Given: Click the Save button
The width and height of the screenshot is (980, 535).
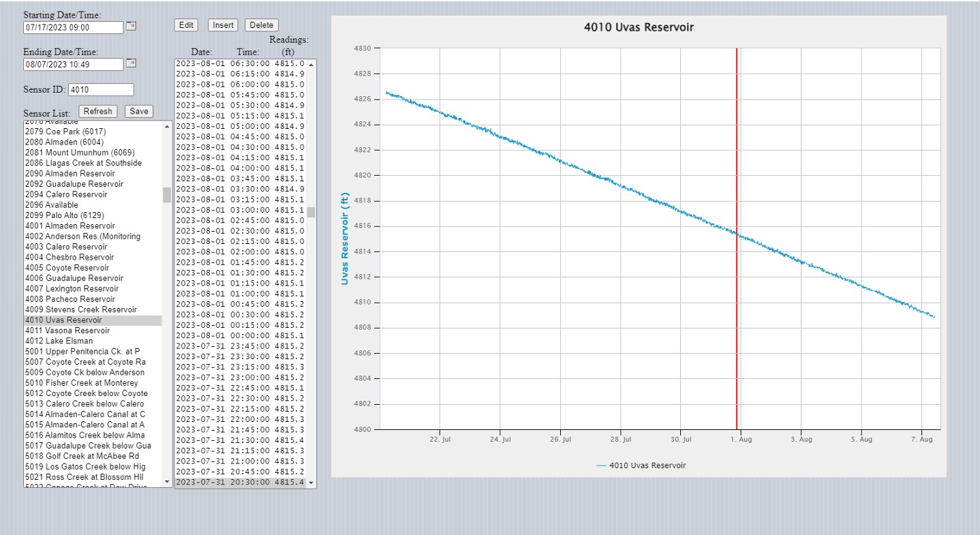Looking at the screenshot, I should click(138, 111).
